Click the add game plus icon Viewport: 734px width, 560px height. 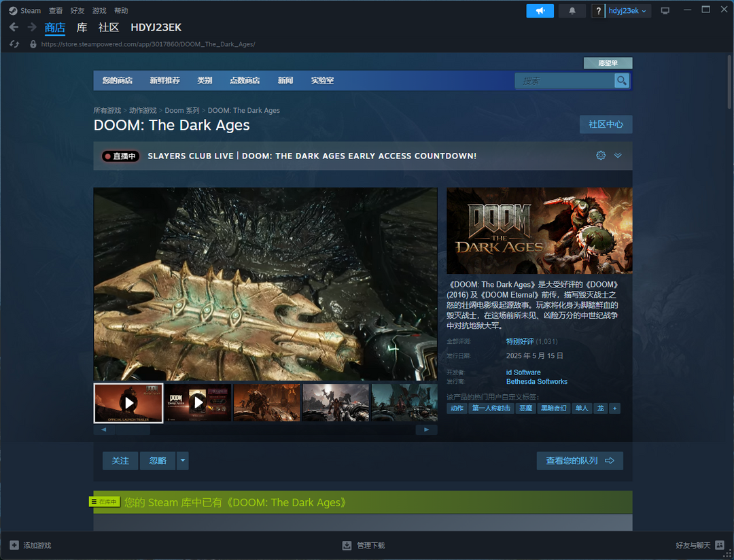point(14,545)
